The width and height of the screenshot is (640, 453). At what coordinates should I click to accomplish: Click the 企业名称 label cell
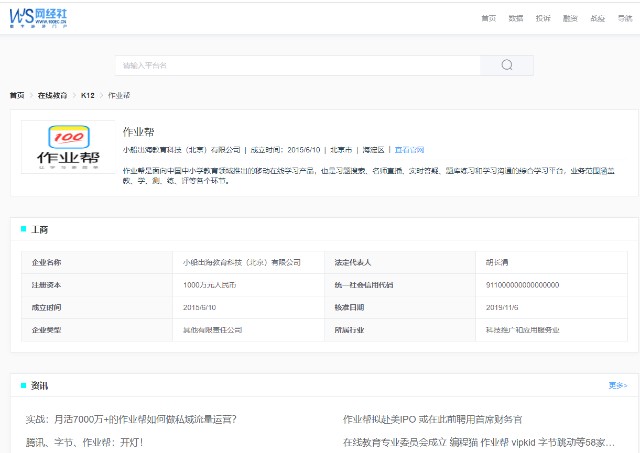97,262
